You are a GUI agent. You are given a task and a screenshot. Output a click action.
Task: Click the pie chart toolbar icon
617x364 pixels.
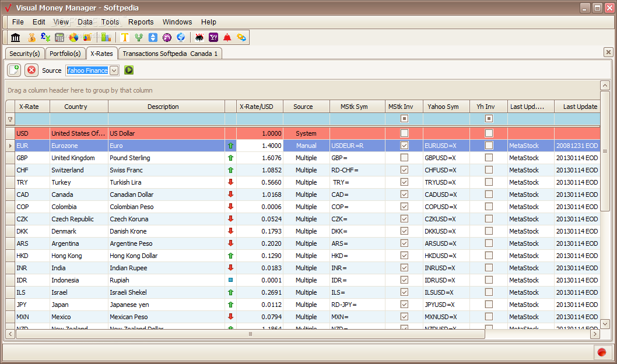pyautogui.click(x=73, y=37)
